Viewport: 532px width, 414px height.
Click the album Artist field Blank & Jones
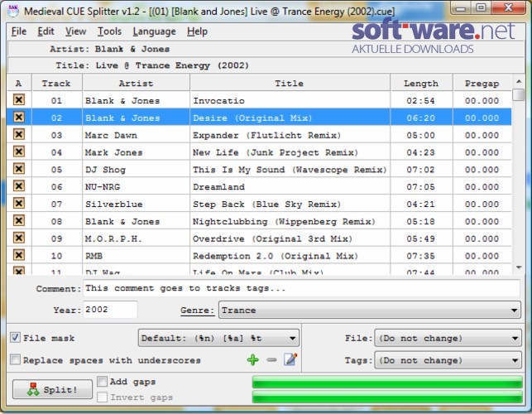point(132,49)
